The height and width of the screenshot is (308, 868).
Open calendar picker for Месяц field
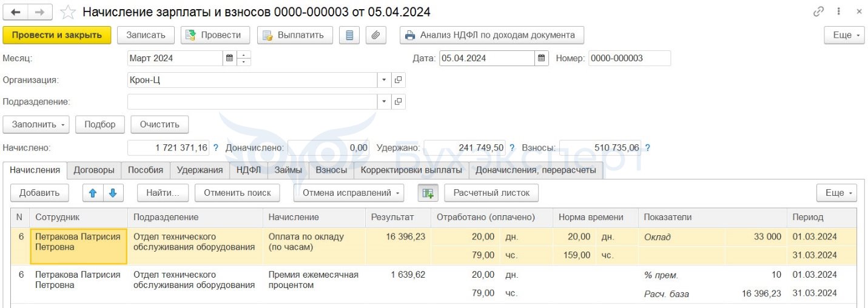point(229,58)
